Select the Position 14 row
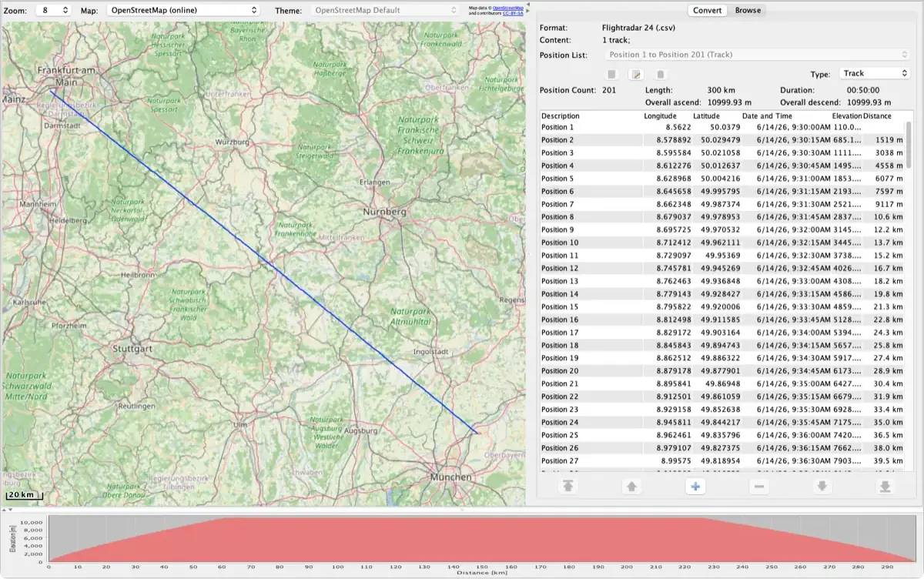 [x=721, y=294]
